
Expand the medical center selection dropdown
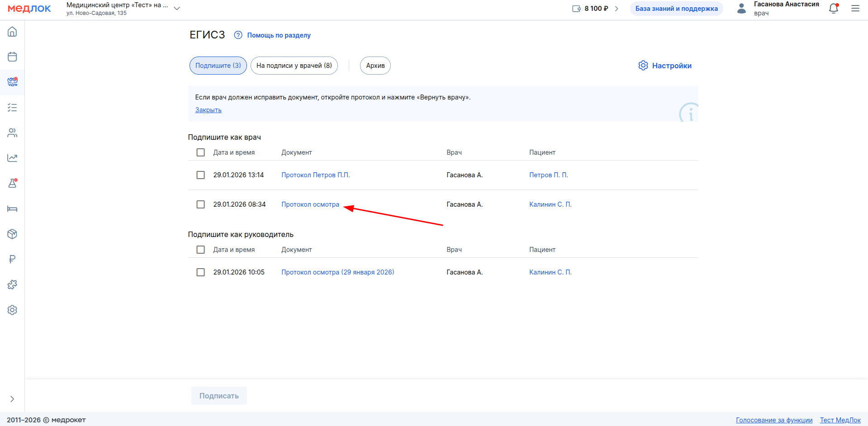pos(177,9)
